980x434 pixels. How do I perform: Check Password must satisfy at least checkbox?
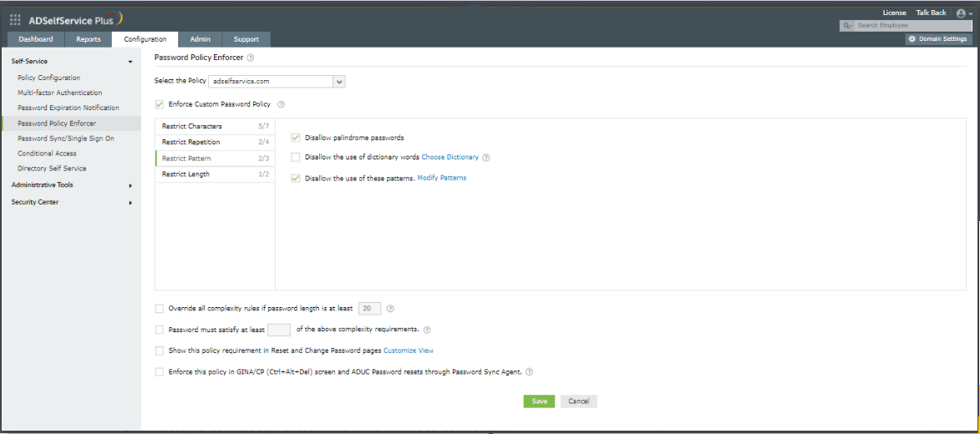tap(159, 329)
